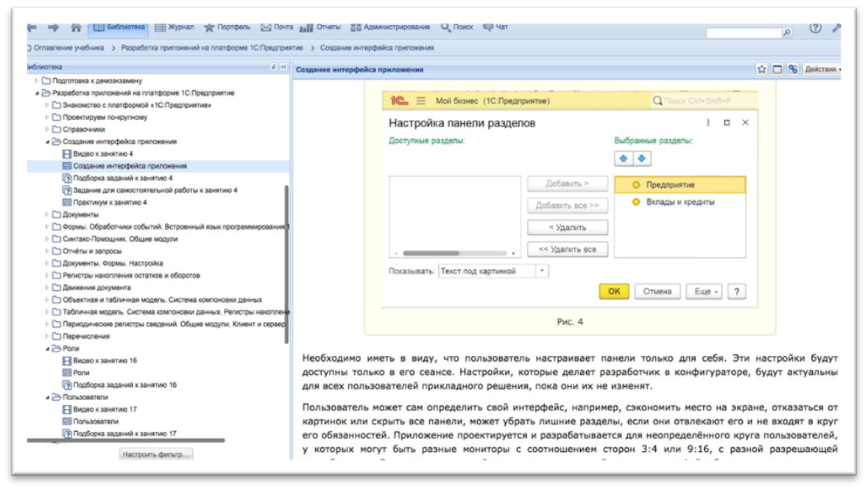Collapse Разработка приложений на платформе 1С:Предприятие in tree
Viewport: 868px width, 490px height.
coord(37,93)
